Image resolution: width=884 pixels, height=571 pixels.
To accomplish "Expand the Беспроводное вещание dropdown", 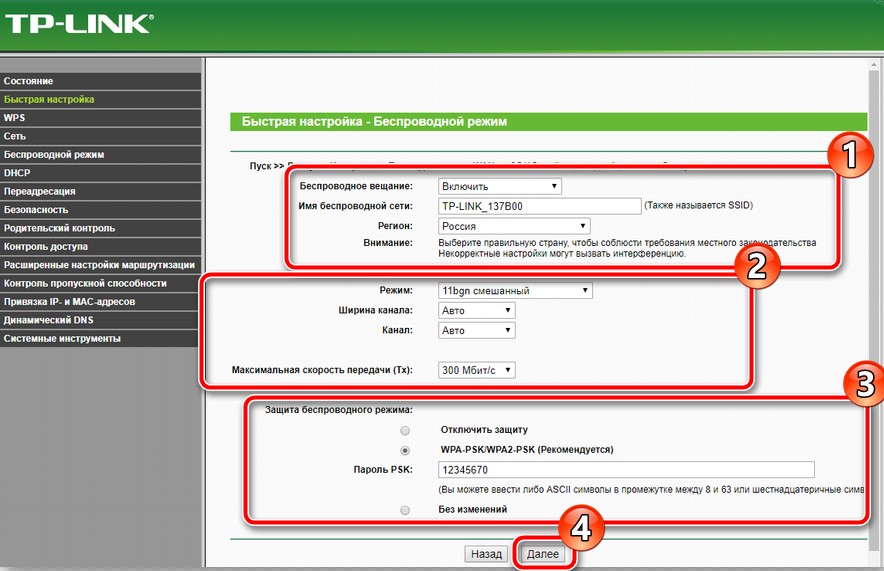I will click(x=500, y=186).
